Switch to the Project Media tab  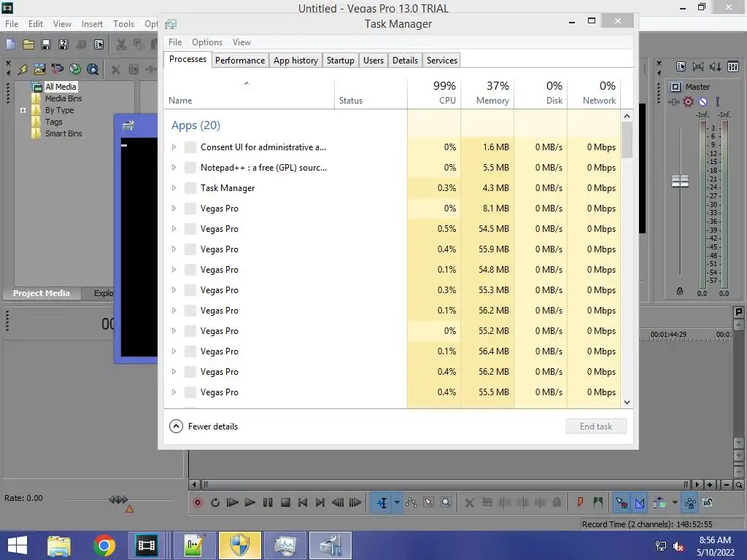coord(42,293)
